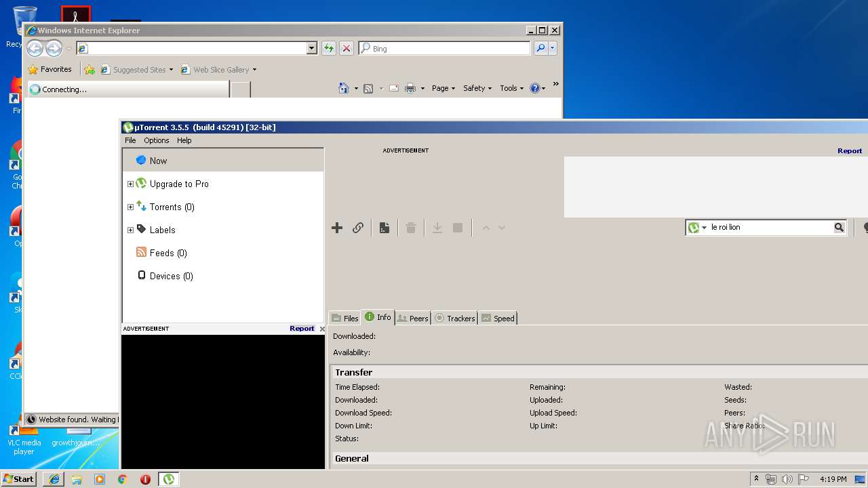This screenshot has height=488, width=868.
Task: Click the Stop torrent square icon
Action: pos(458,228)
